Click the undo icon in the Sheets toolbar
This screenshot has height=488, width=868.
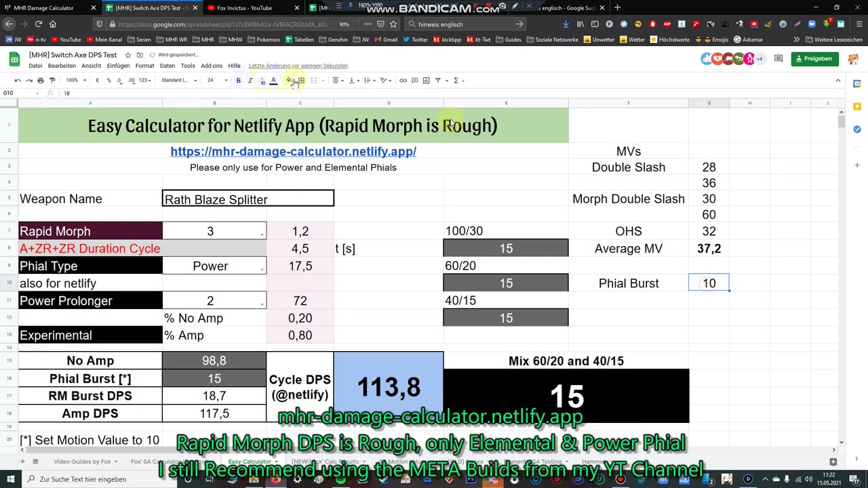coord(18,81)
